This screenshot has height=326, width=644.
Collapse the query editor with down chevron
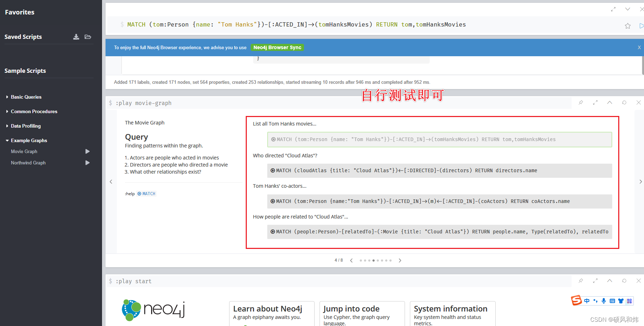click(627, 9)
